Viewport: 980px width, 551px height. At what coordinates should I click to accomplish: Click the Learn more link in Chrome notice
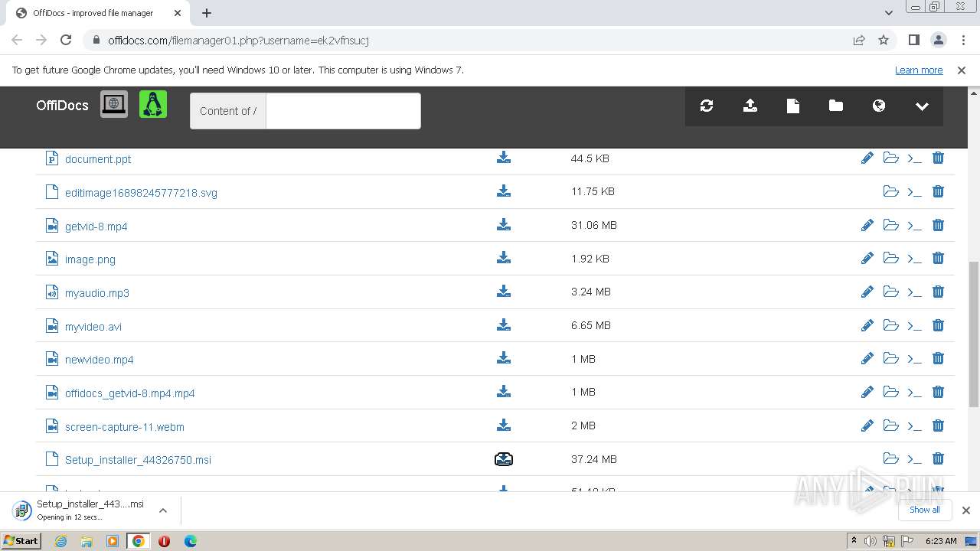click(919, 70)
